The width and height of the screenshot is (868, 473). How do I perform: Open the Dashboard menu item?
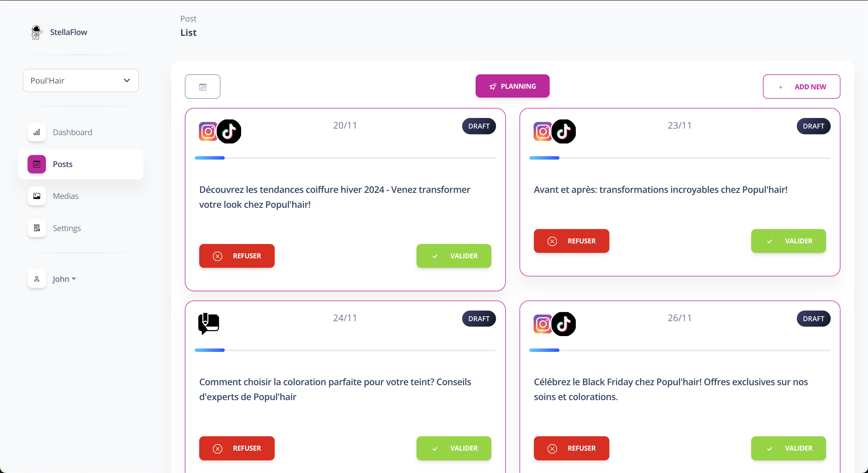pyautogui.click(x=72, y=132)
